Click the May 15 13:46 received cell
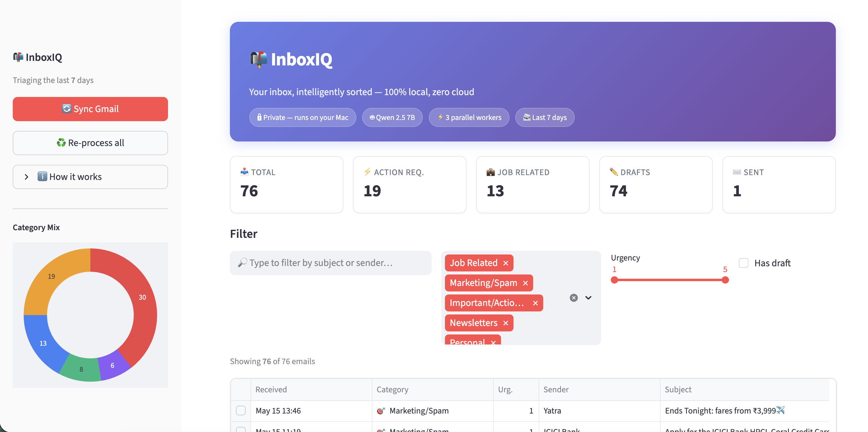Viewport: 868px width, 432px height. [311, 411]
